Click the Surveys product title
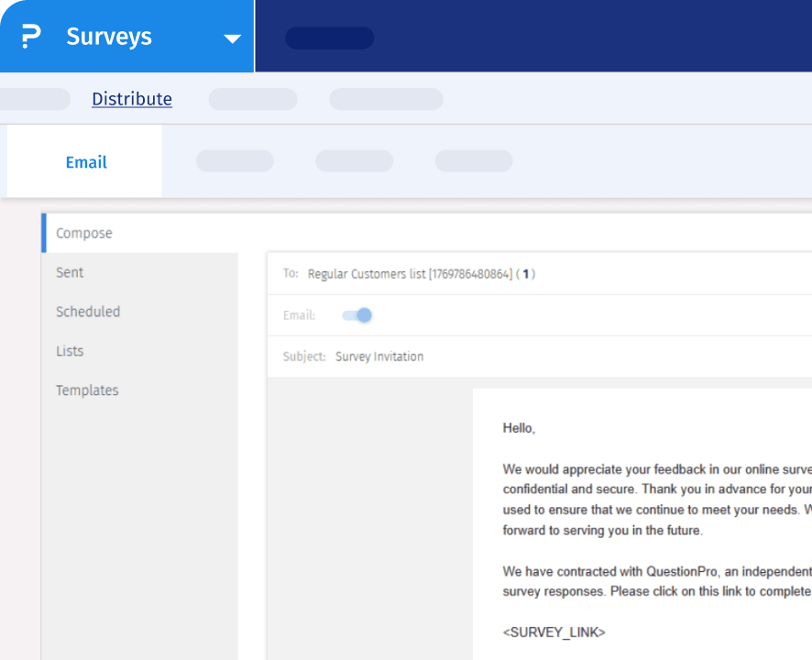Image resolution: width=812 pixels, height=660 pixels. click(x=109, y=37)
